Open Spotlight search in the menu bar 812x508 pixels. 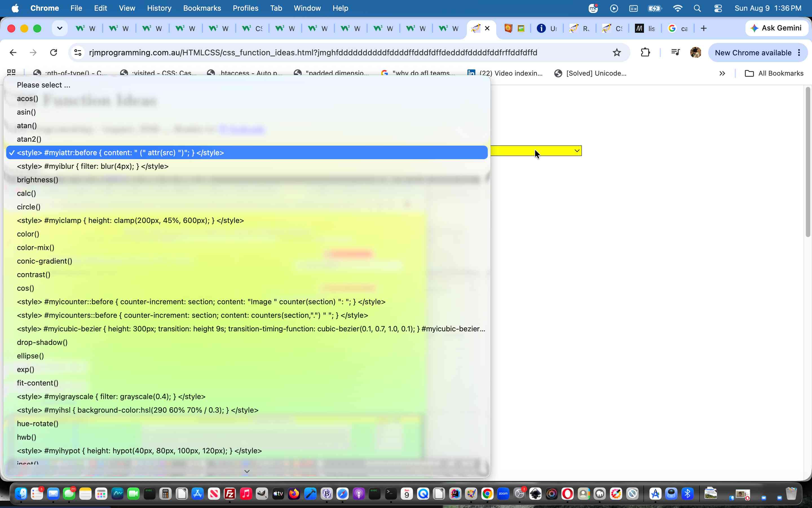pos(697,8)
